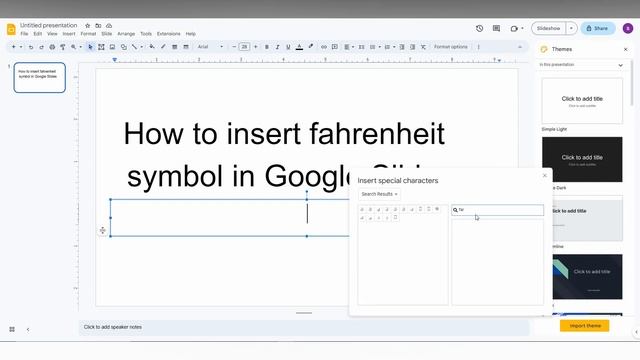Decrease the font size
The width and height of the screenshot is (640, 360).
coord(234,47)
